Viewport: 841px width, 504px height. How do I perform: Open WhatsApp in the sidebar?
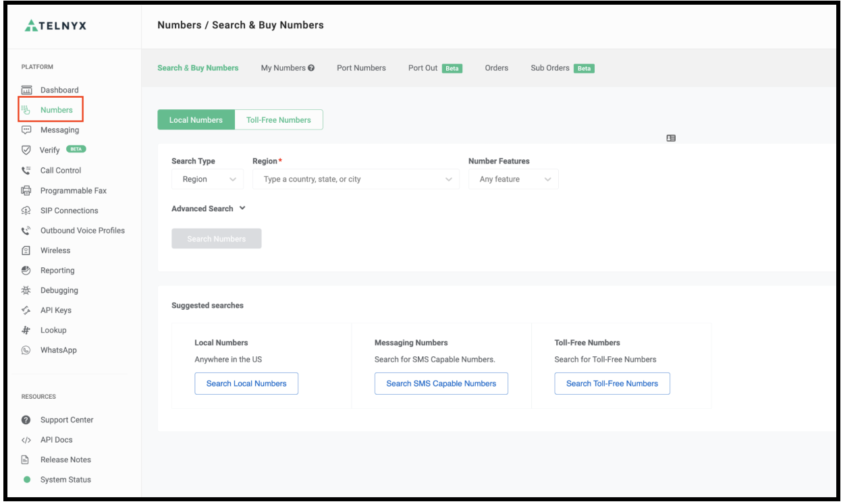click(59, 350)
